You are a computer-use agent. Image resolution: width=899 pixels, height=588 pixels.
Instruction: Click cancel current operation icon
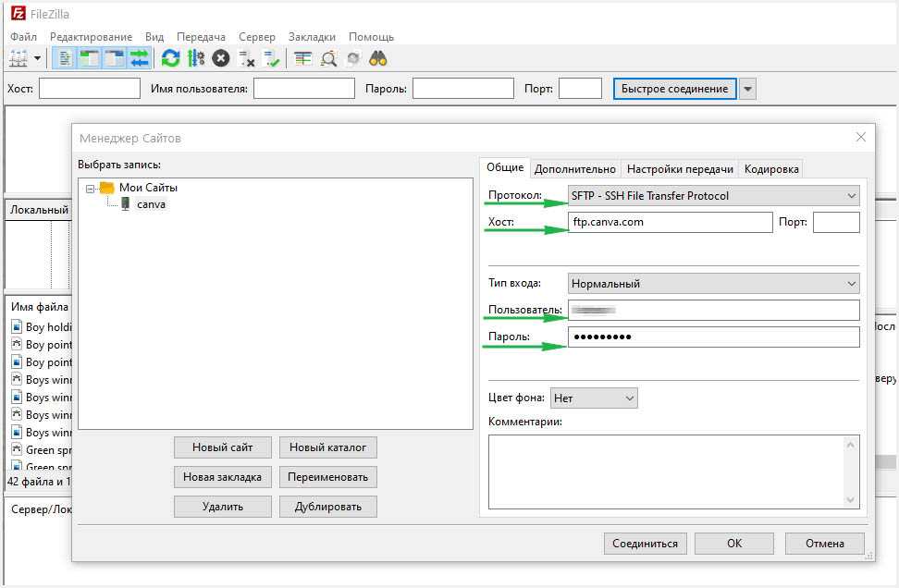point(220,58)
